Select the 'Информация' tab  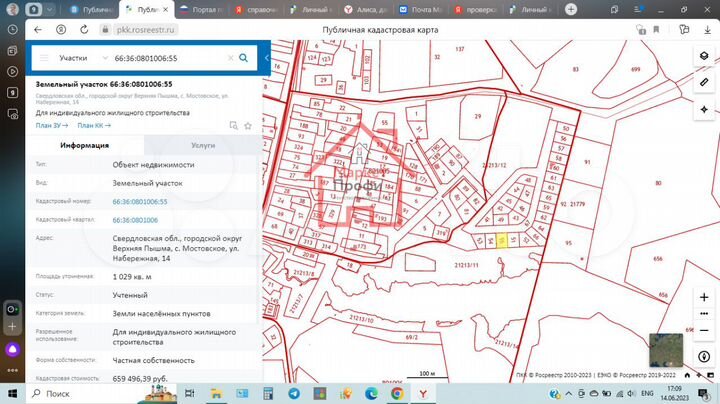coord(85,145)
